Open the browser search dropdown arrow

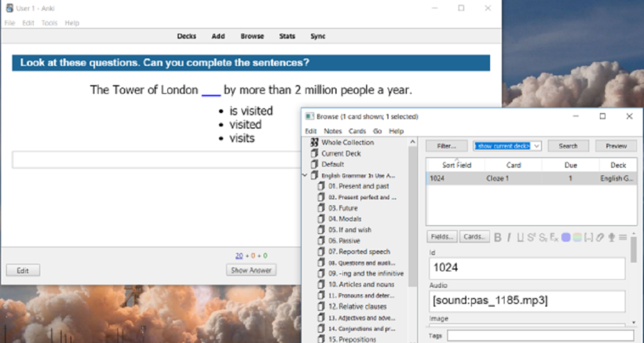[x=536, y=146]
